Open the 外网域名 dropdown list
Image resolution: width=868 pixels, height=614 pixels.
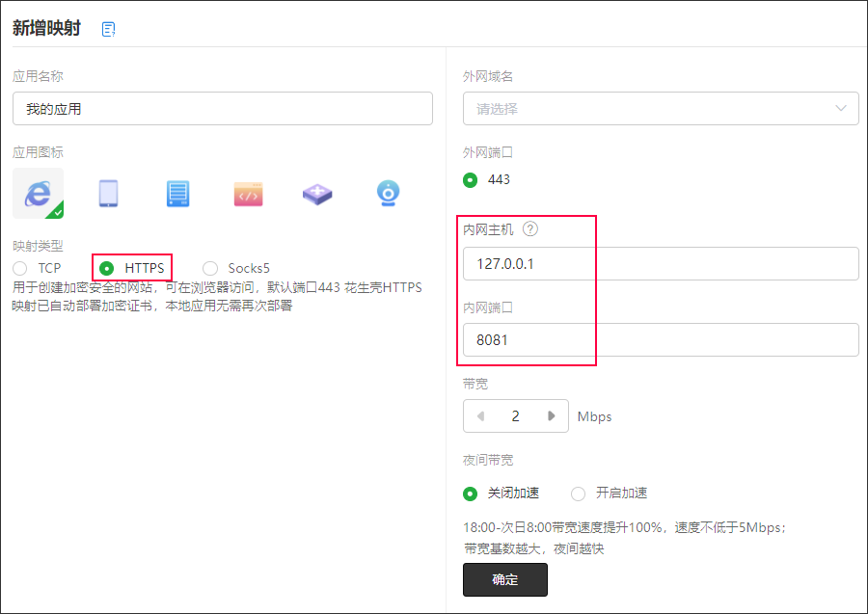pyautogui.click(x=661, y=109)
